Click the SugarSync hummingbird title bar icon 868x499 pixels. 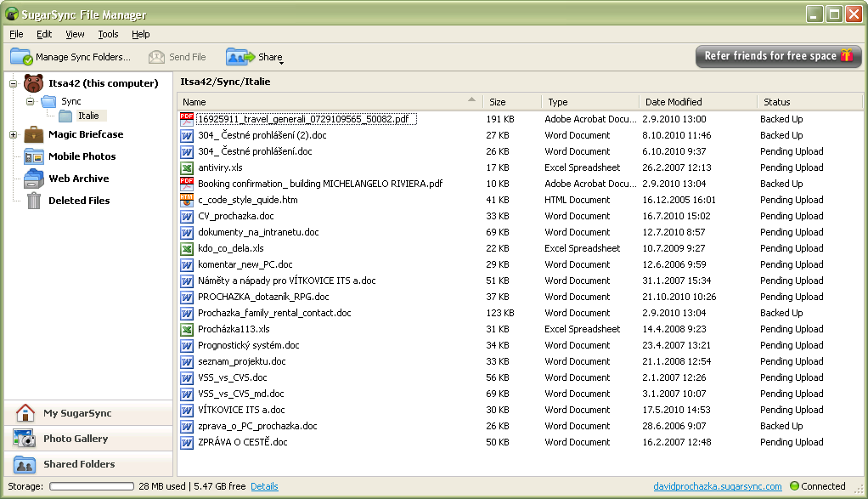[12, 14]
